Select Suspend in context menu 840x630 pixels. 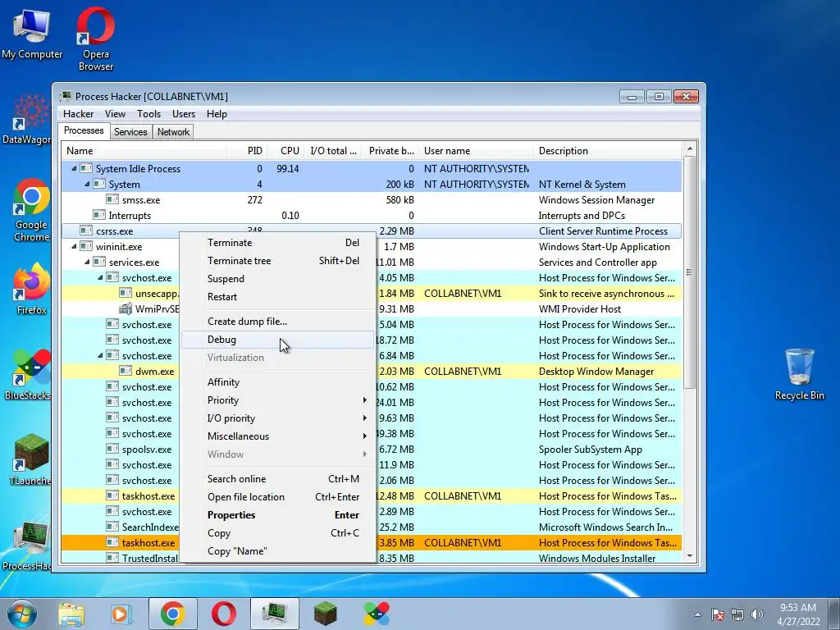(x=277, y=279)
